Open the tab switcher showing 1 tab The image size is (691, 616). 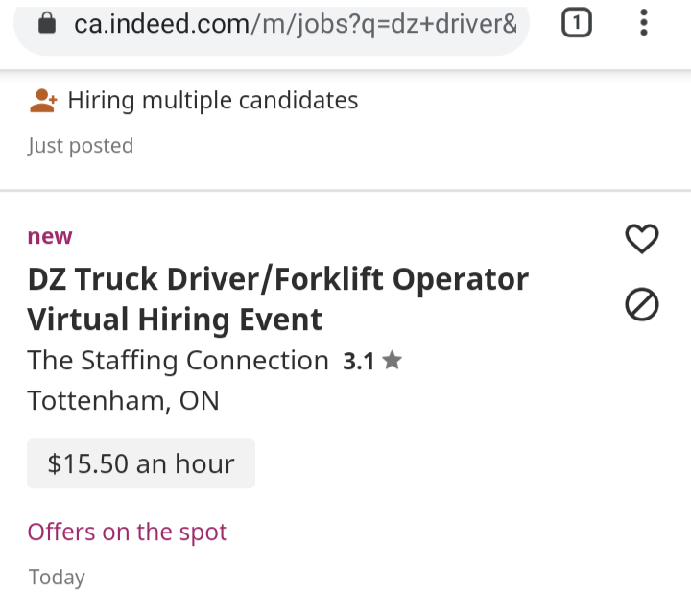(x=575, y=24)
